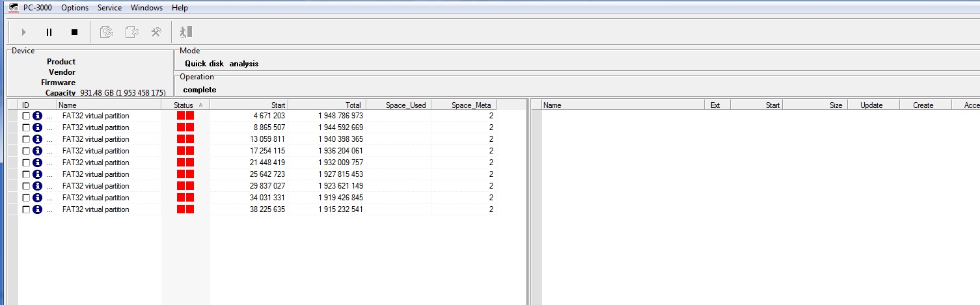Image resolution: width=980 pixels, height=305 pixels.
Task: Click the Space_Used column header
Action: click(398, 105)
